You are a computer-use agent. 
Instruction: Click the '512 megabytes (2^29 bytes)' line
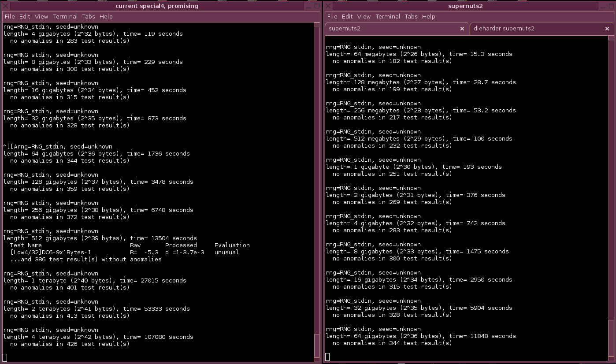(x=419, y=138)
